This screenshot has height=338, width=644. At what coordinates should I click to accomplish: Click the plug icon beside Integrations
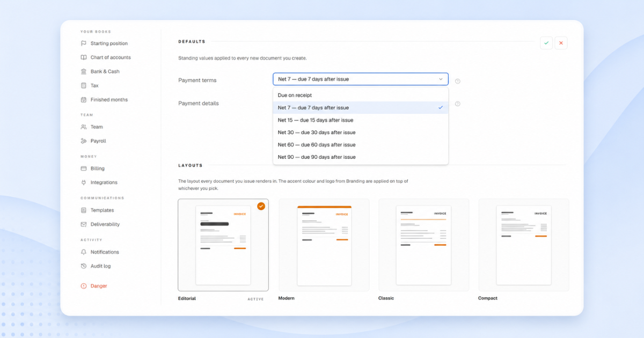(83, 182)
